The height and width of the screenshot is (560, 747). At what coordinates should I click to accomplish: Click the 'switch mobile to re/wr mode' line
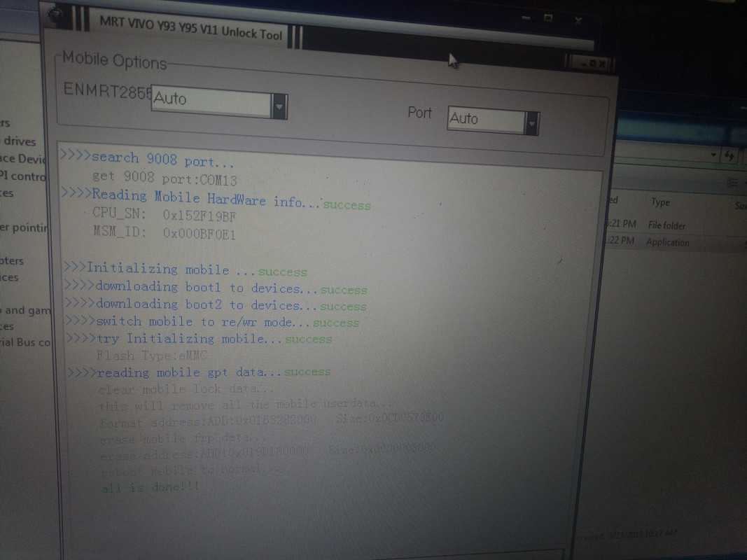(212, 322)
